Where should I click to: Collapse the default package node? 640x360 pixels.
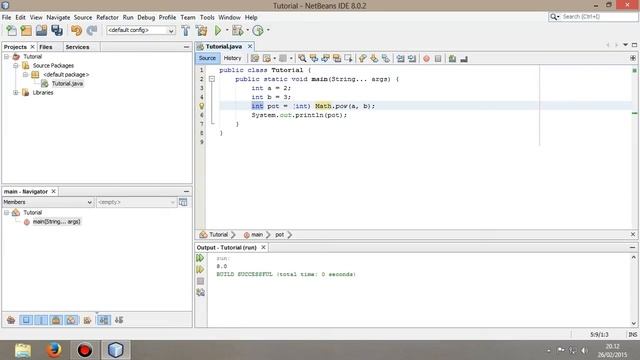[x=25, y=75]
